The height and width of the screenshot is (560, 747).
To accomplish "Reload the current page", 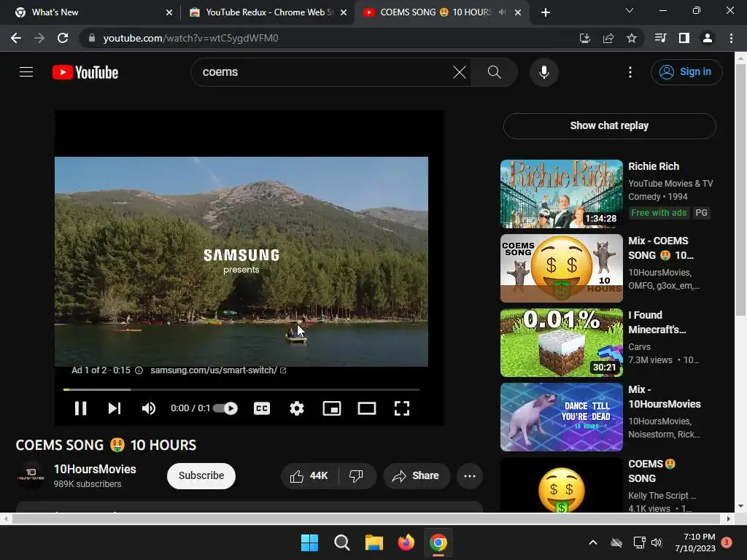I will (x=63, y=38).
